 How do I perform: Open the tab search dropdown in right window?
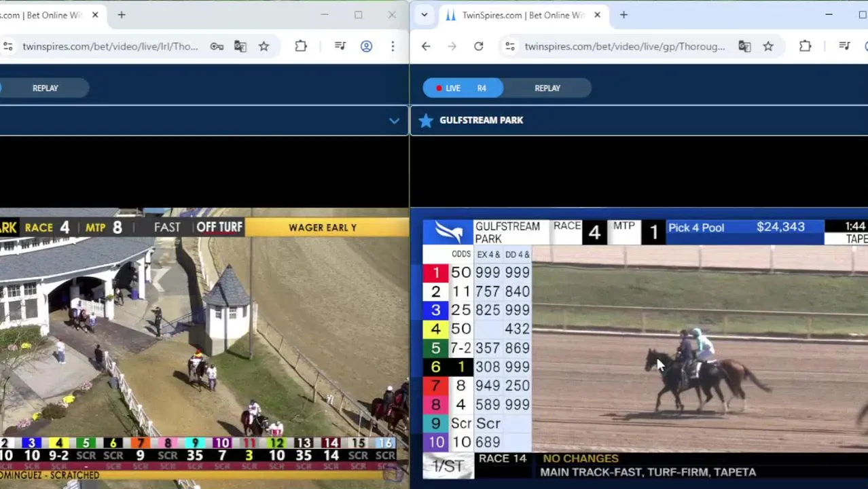click(424, 15)
